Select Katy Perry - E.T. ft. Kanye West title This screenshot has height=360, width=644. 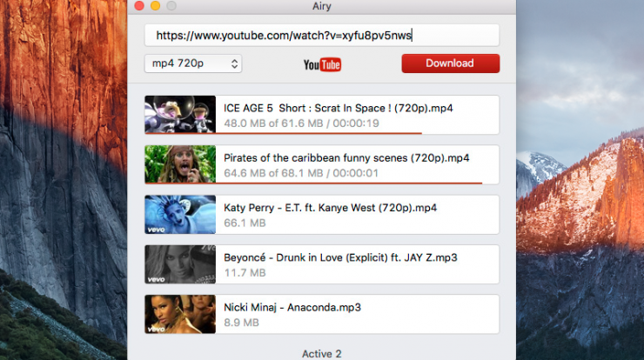[330, 208]
